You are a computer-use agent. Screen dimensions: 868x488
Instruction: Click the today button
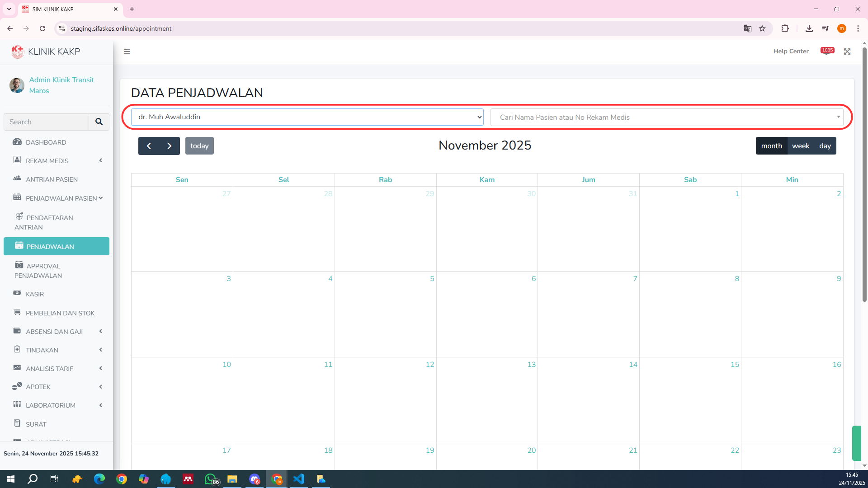tap(199, 146)
